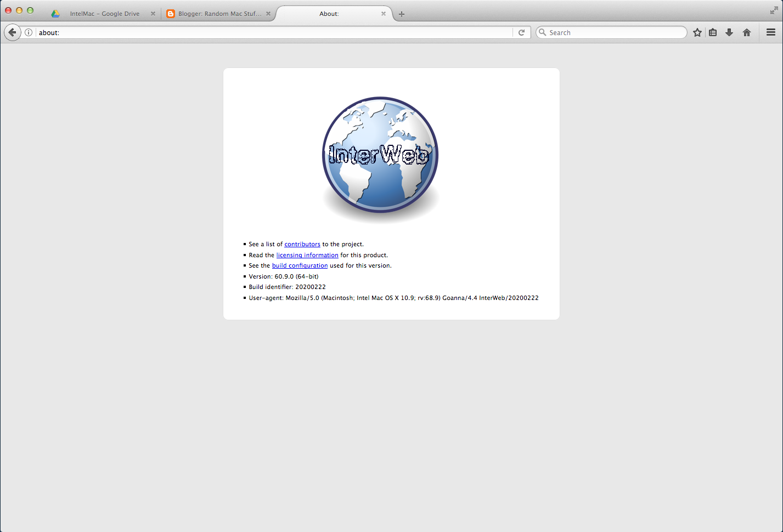Click the about: address bar field
Viewport: 783px width, 532px height.
[274, 32]
